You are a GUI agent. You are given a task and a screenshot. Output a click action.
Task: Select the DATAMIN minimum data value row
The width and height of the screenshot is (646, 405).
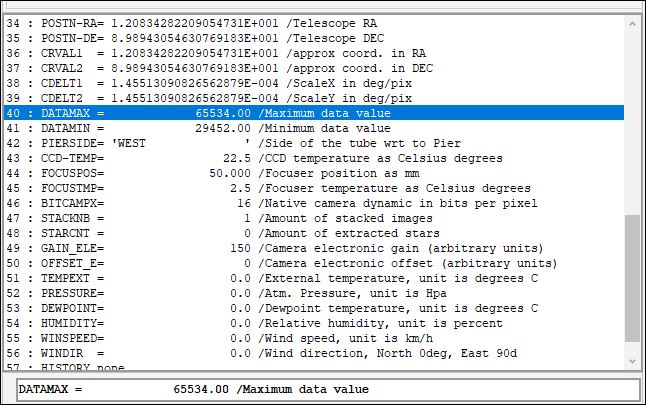pyautogui.click(x=200, y=129)
